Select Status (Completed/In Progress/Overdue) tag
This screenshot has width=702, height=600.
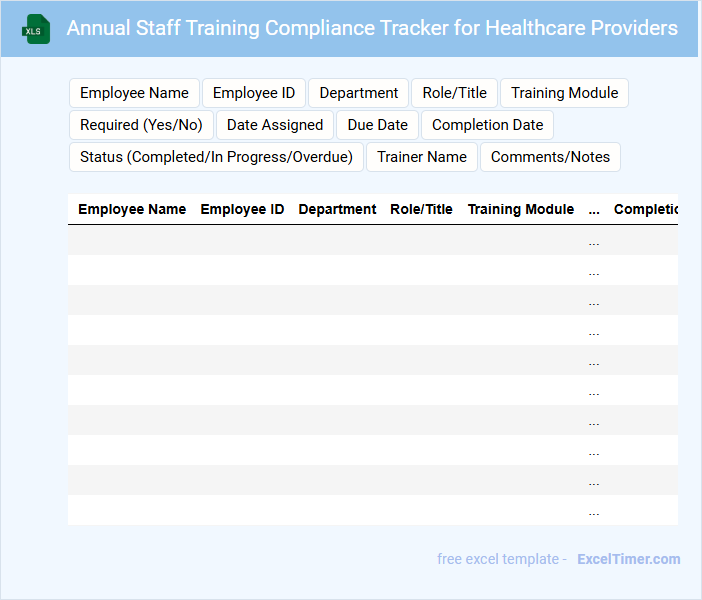[216, 157]
